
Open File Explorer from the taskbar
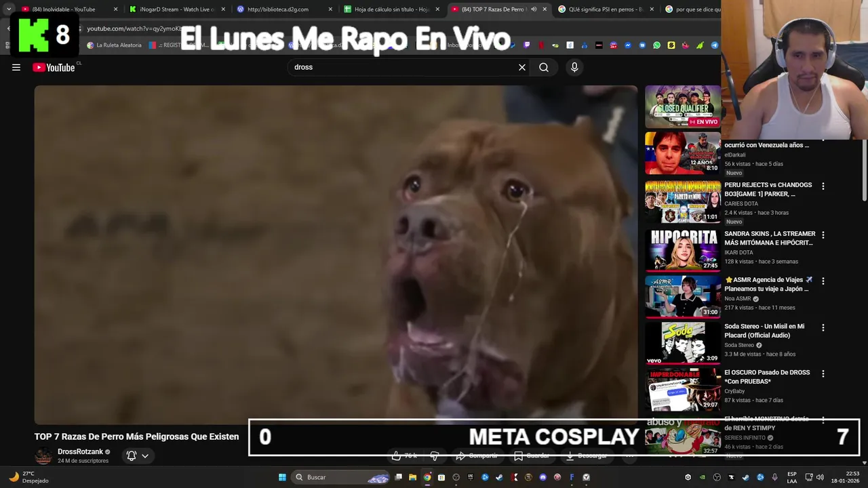click(412, 477)
